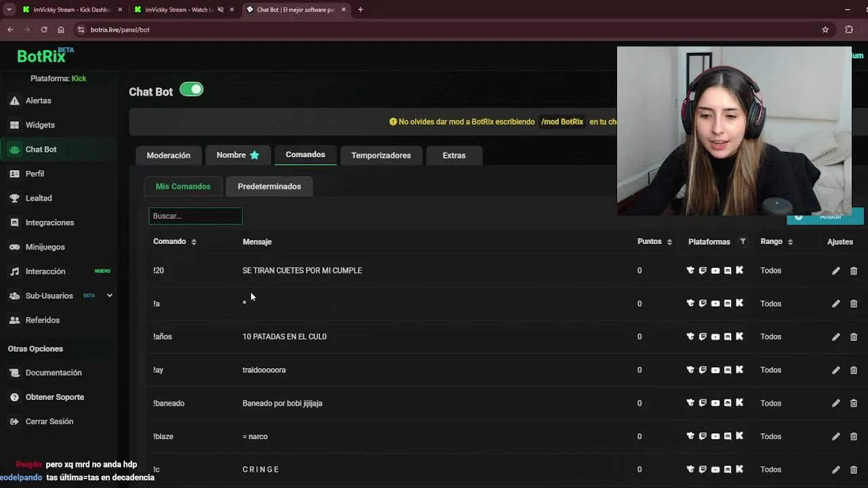The height and width of the screenshot is (488, 868).
Task: Edit the !blaze command with pencil icon
Action: pyautogui.click(x=835, y=436)
